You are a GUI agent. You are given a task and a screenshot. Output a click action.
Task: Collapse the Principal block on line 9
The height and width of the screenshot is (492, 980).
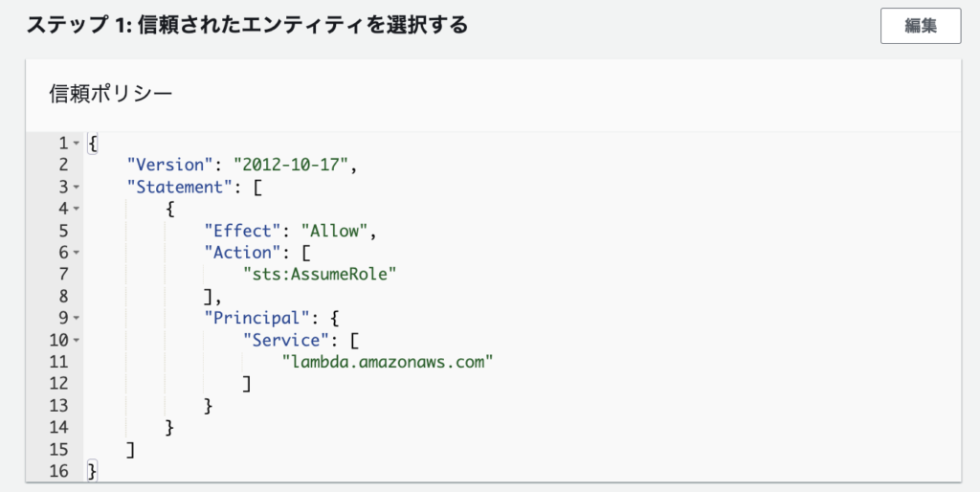pyautogui.click(x=76, y=318)
